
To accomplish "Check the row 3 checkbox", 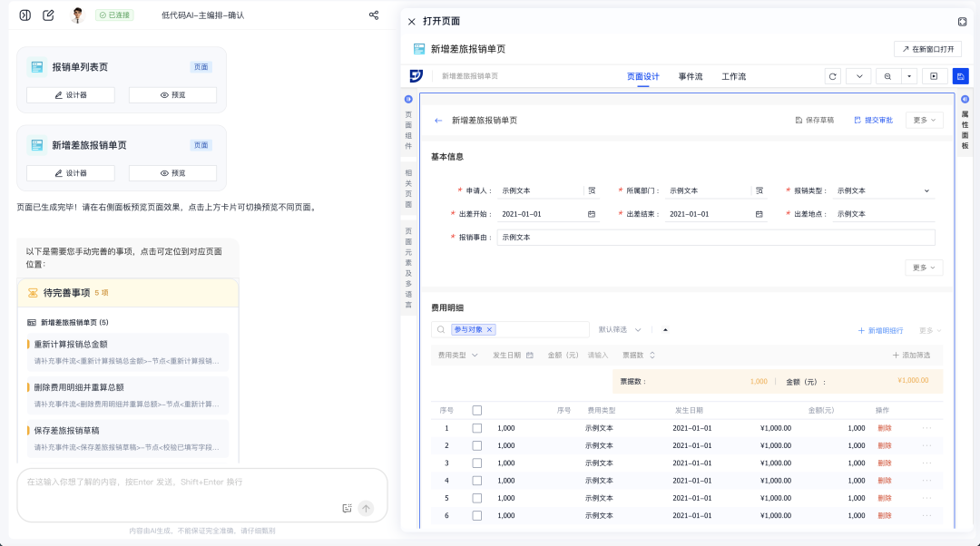I will 477,463.
